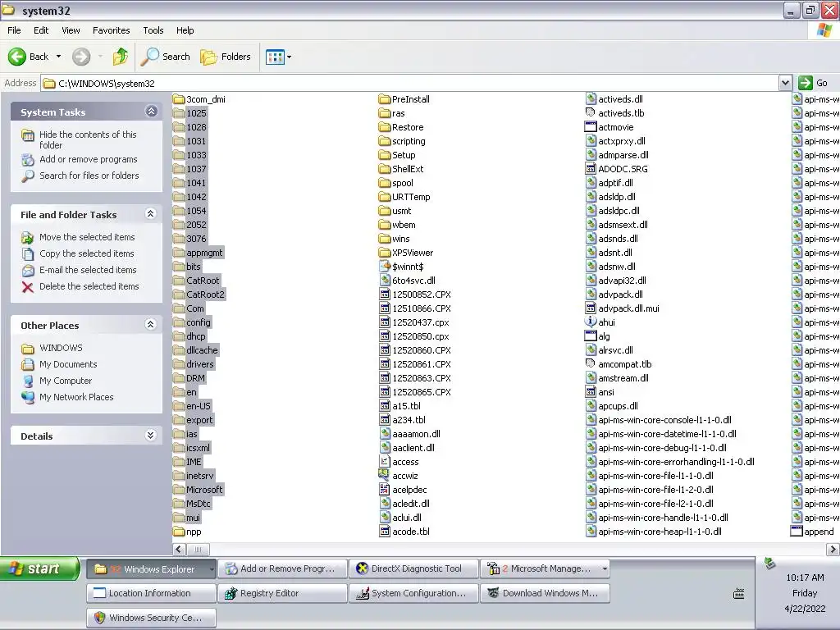Select file advpack.dll.mui
This screenshot has width=840, height=630.
click(x=628, y=308)
